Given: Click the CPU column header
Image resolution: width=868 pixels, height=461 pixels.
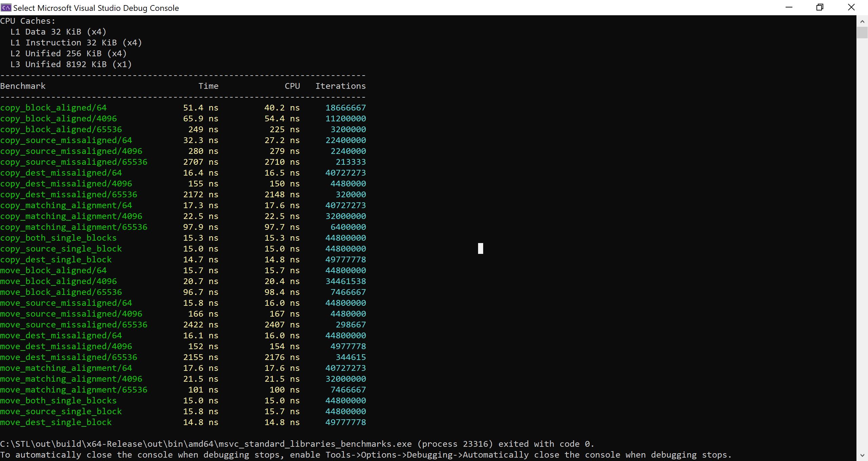Looking at the screenshot, I should click(x=292, y=86).
